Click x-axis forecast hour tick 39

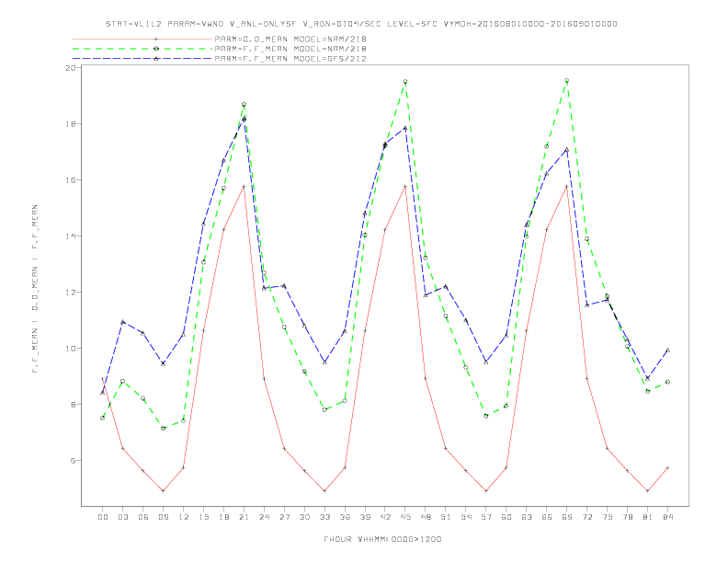point(365,517)
